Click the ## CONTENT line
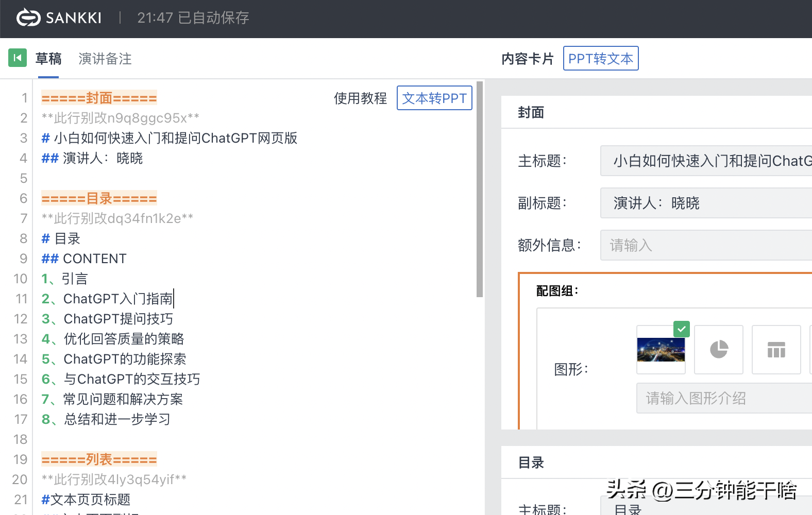 point(84,259)
